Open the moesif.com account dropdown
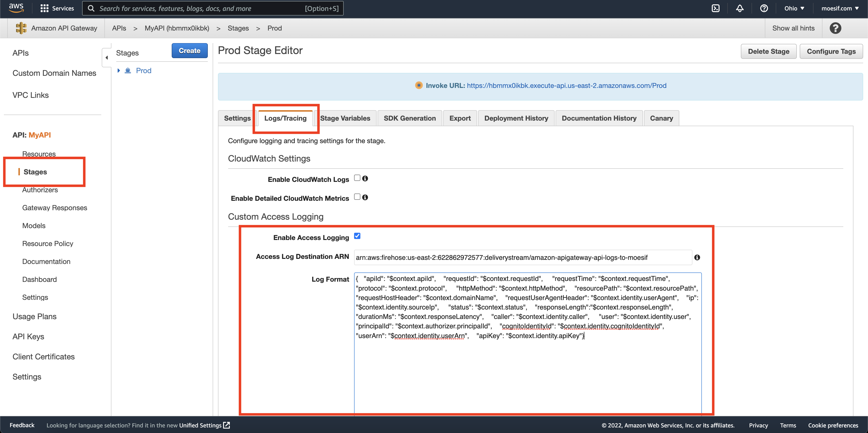868x433 pixels. click(x=840, y=8)
